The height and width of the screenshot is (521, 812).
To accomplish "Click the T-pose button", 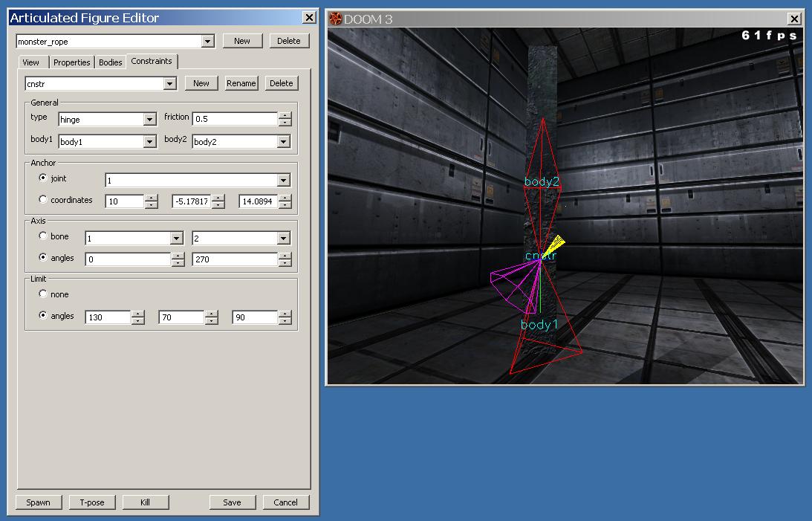I will pyautogui.click(x=92, y=502).
